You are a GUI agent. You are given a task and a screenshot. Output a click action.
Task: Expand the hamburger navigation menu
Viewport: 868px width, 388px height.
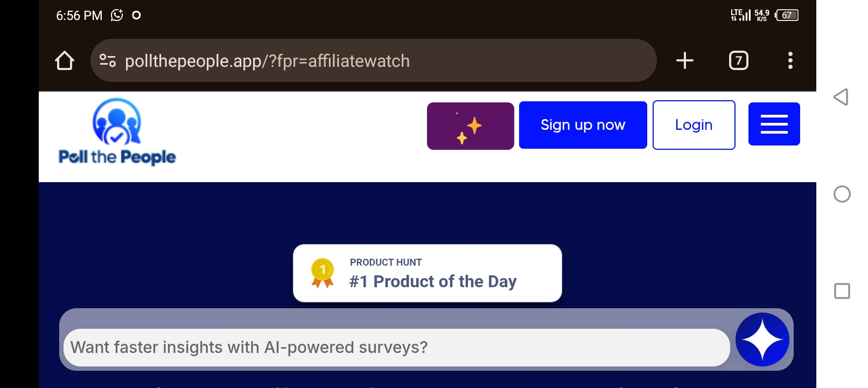click(x=774, y=124)
